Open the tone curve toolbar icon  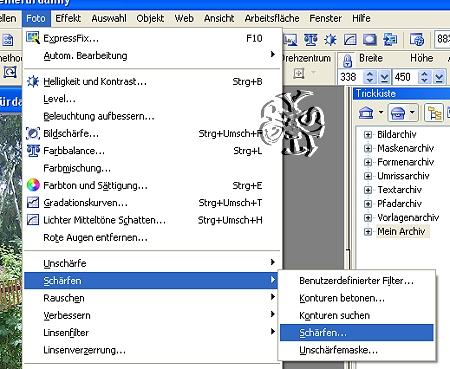[350, 40]
